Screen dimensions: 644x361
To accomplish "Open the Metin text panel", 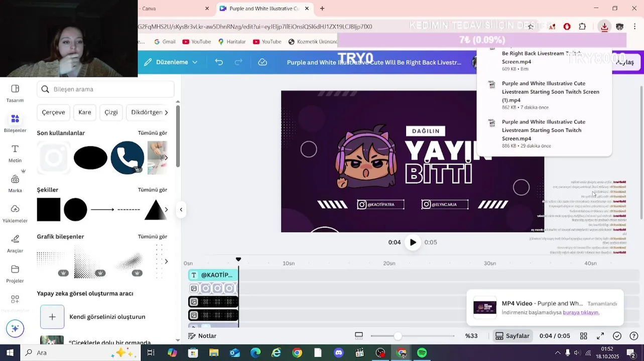I will (x=15, y=153).
